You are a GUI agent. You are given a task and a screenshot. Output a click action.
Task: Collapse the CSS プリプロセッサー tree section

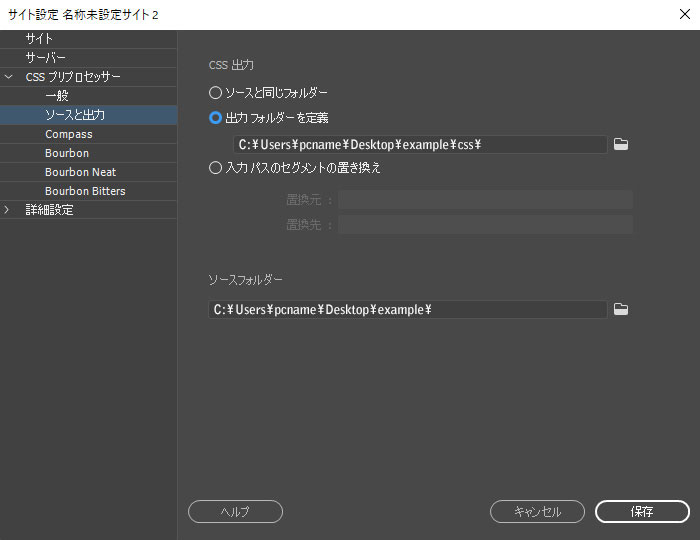coord(9,77)
